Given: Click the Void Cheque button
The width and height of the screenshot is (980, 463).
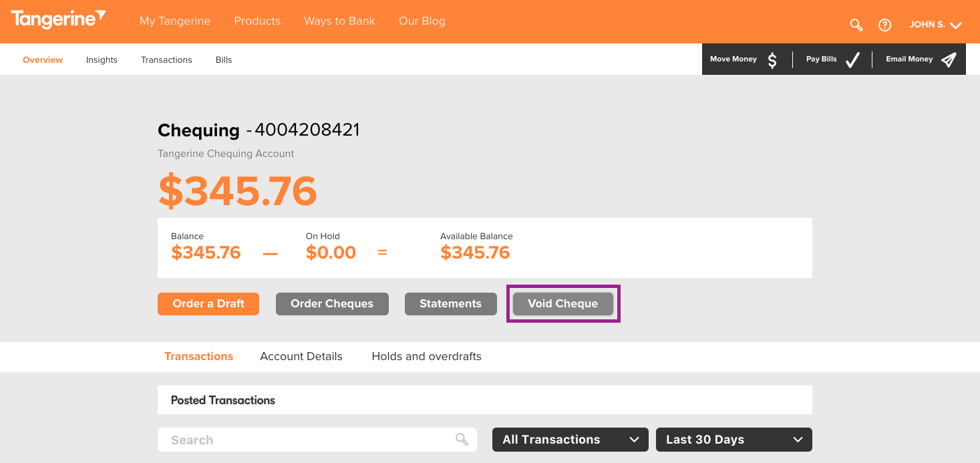Looking at the screenshot, I should [x=563, y=303].
